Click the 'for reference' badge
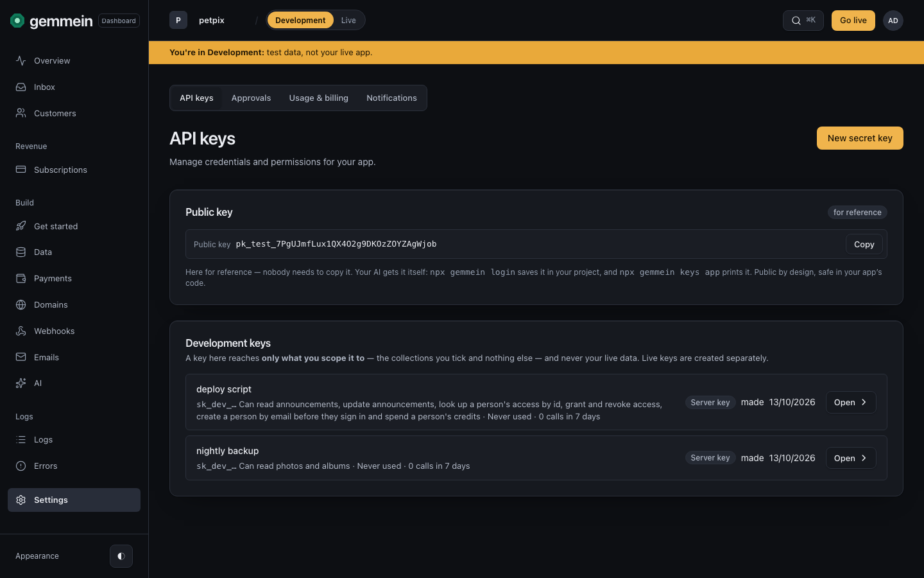Image resolution: width=924 pixels, height=578 pixels. click(x=857, y=213)
